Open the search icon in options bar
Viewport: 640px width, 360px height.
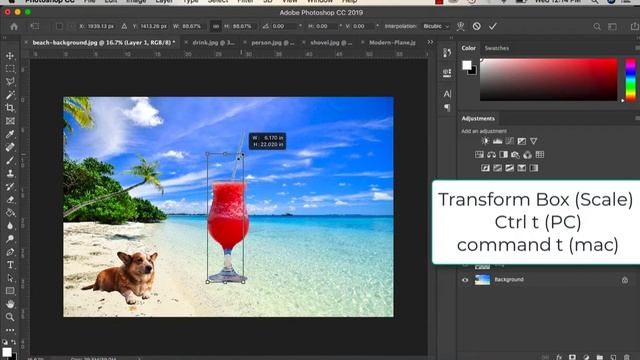[597, 27]
